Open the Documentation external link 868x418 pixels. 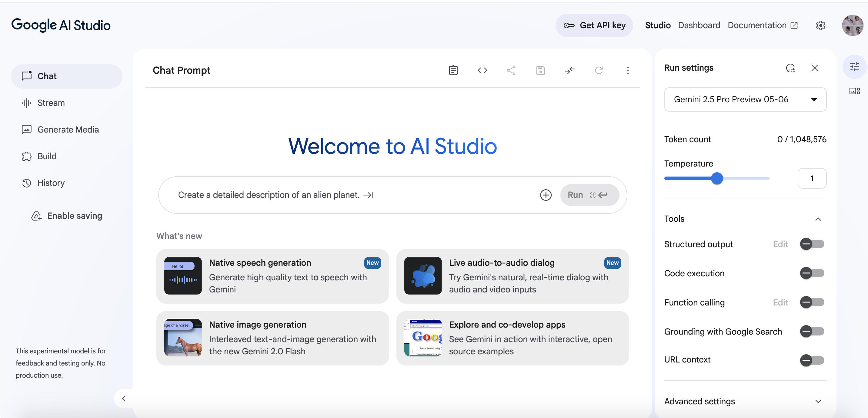(x=762, y=25)
